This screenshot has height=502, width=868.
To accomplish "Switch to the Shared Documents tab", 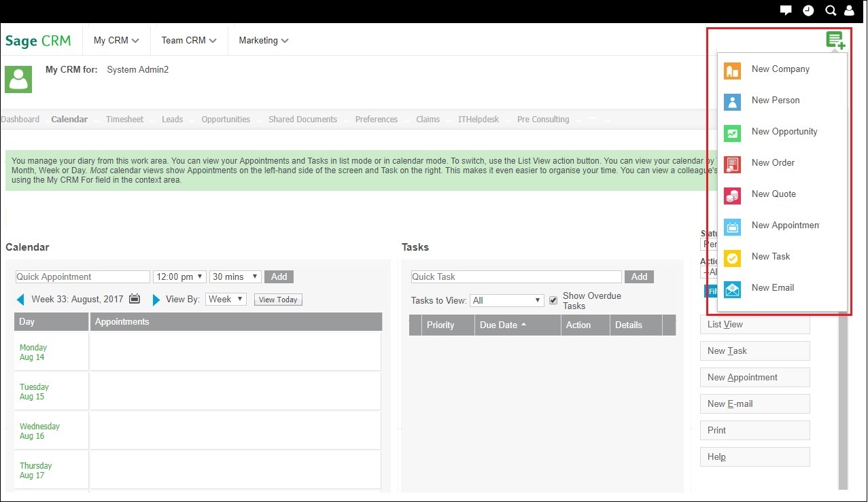I will pyautogui.click(x=302, y=120).
